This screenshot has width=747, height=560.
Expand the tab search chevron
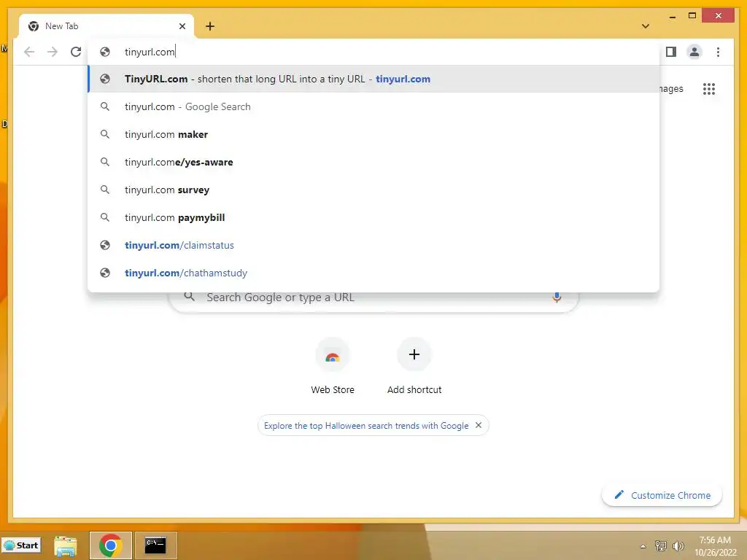(x=645, y=26)
